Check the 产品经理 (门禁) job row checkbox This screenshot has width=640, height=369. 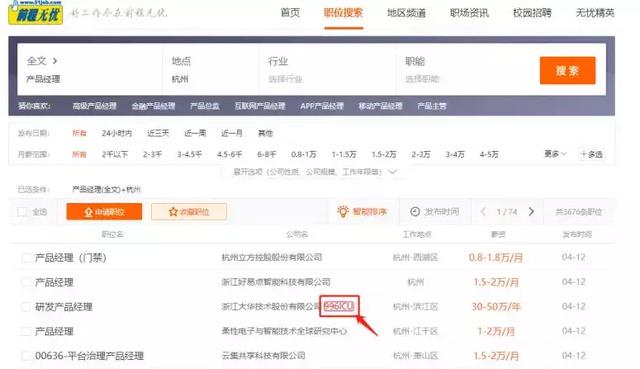26,258
